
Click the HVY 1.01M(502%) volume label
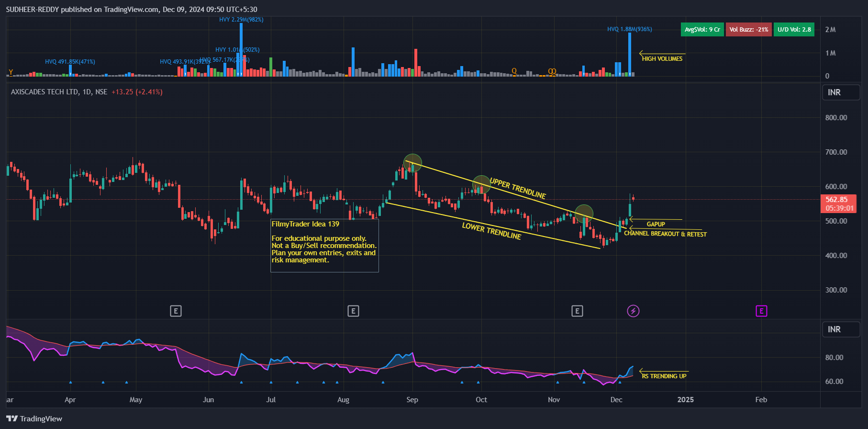pyautogui.click(x=237, y=50)
